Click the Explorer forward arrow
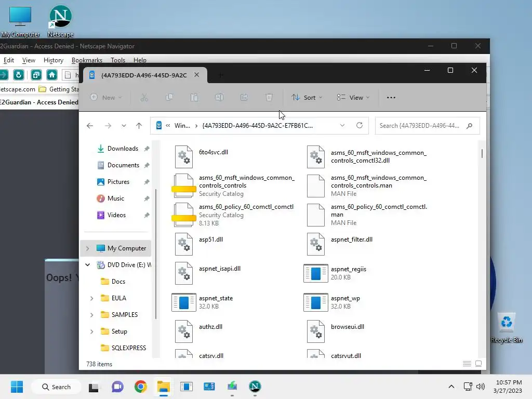Image resolution: width=532 pixels, height=399 pixels. pos(108,126)
